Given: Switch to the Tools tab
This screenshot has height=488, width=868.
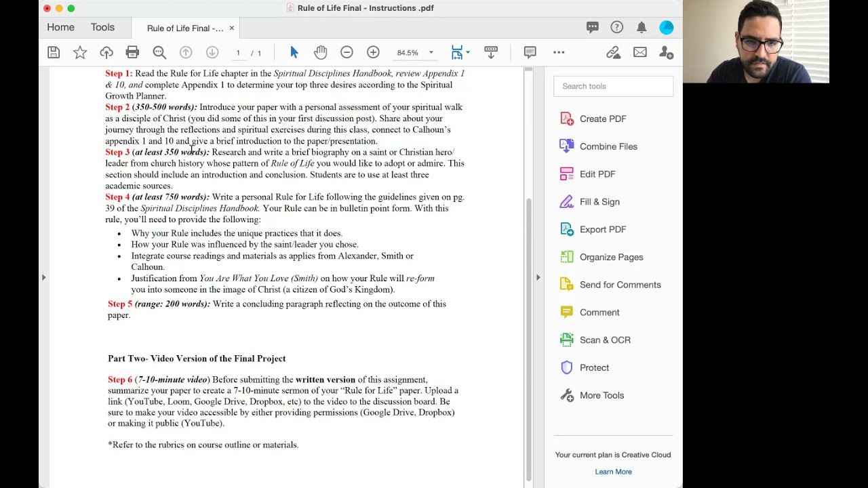Looking at the screenshot, I should [x=102, y=27].
